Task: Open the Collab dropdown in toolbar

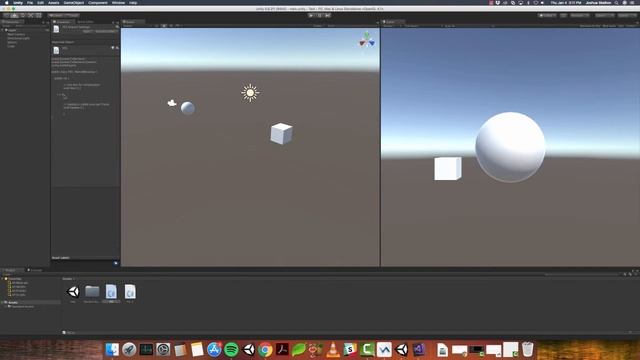Action: pyautogui.click(x=547, y=16)
